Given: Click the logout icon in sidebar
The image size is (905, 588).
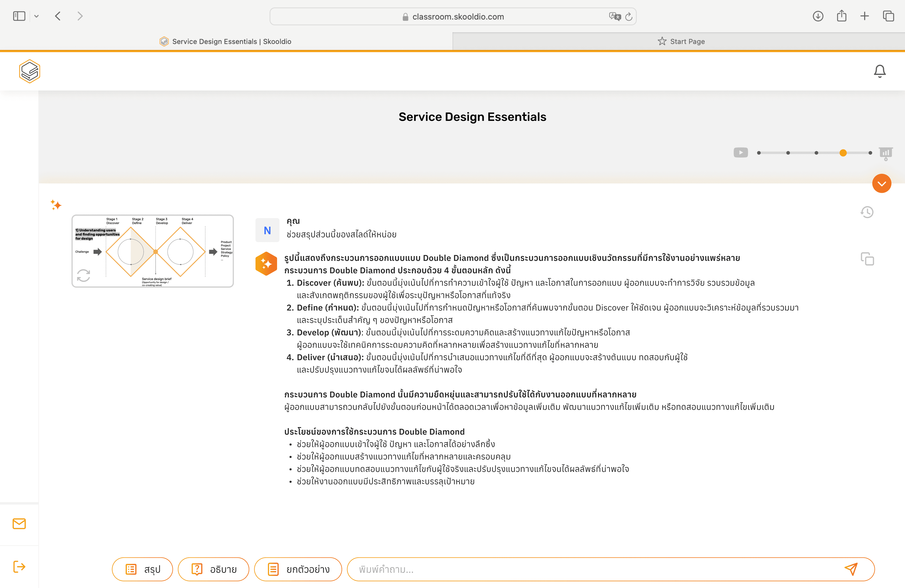Looking at the screenshot, I should point(19,566).
